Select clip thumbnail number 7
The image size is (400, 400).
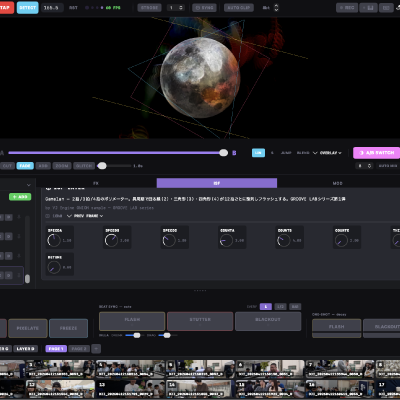tap(340, 369)
